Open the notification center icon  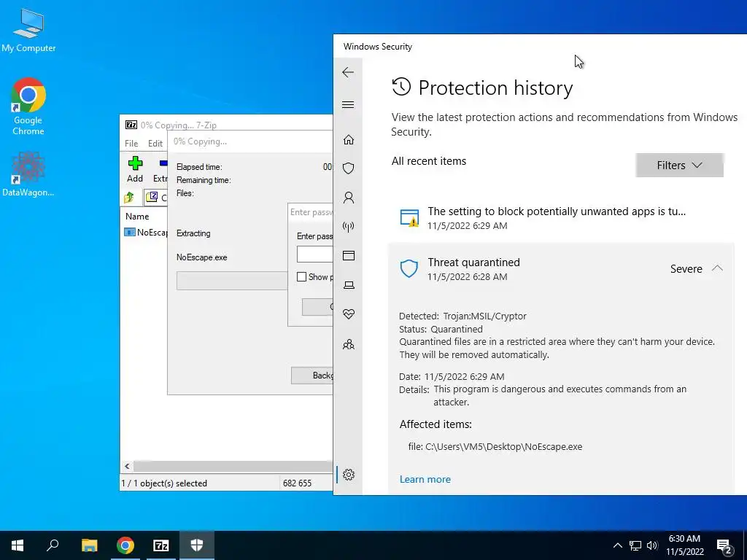[x=724, y=545]
